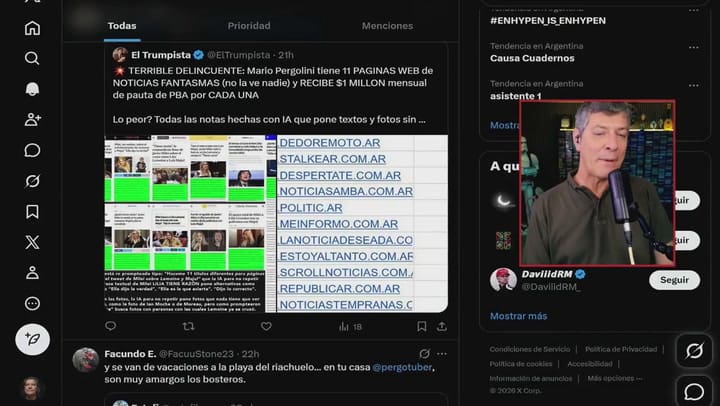This screenshot has width=720, height=406.
Task: Open the account avatar at sidebar bottom
Action: [31, 388]
